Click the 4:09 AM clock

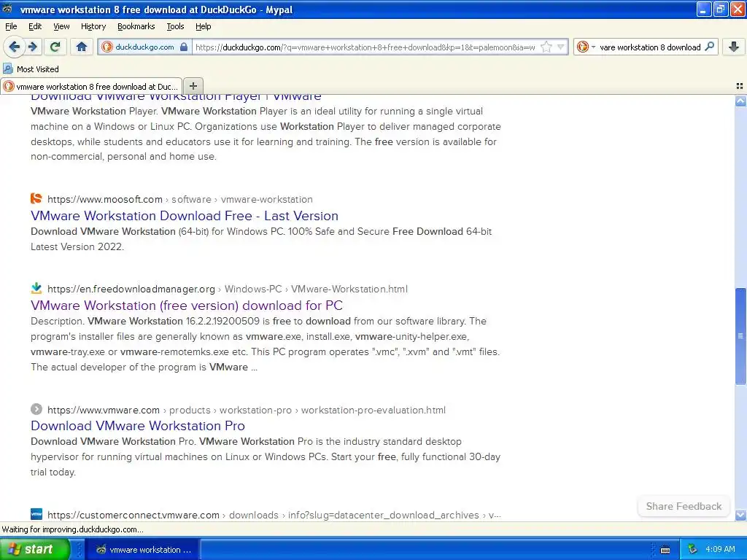coord(720,550)
